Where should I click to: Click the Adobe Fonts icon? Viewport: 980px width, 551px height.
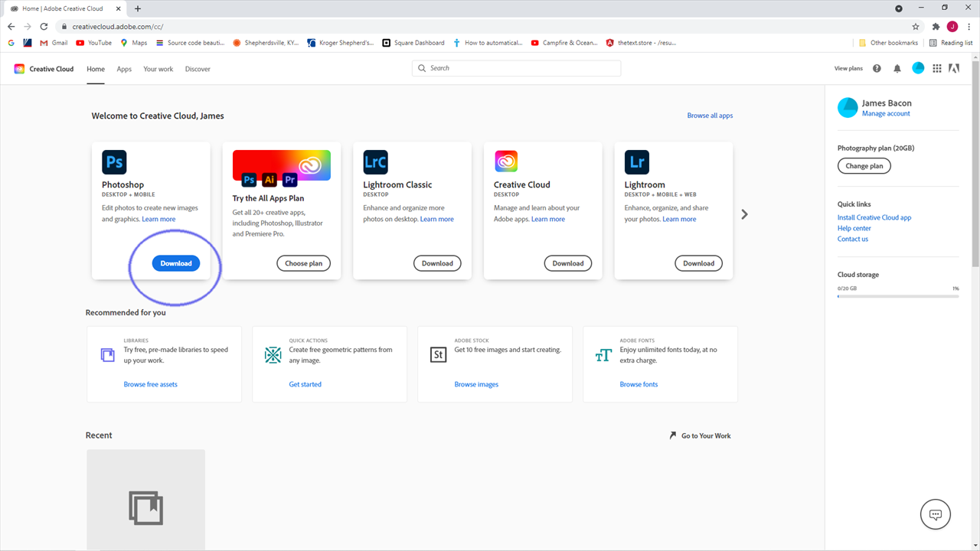coord(603,355)
